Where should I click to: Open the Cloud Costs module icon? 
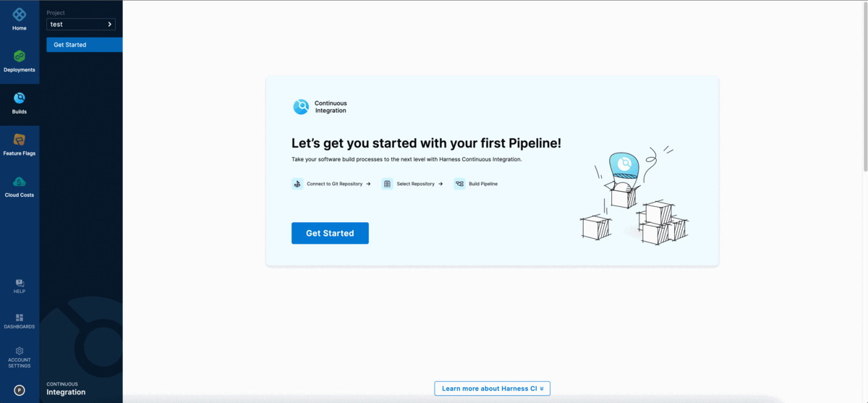click(20, 182)
